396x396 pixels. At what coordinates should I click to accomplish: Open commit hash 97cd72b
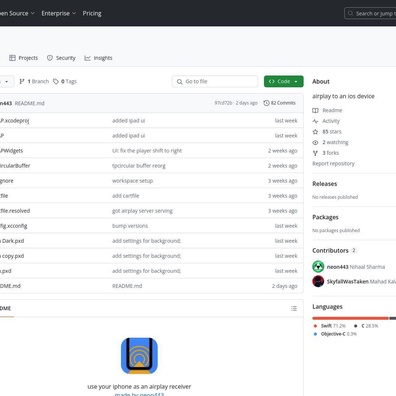tap(223, 103)
